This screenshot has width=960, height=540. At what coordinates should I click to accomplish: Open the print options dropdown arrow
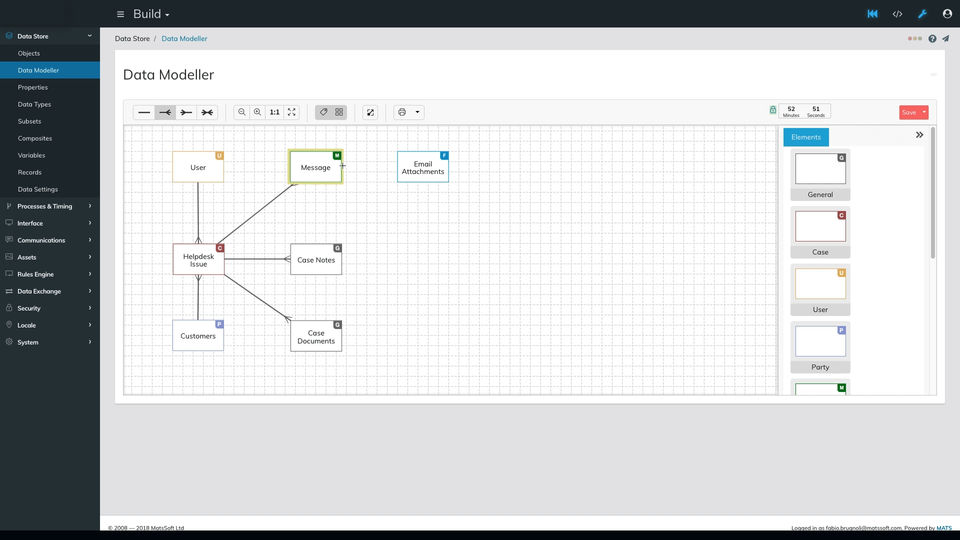[x=418, y=113]
